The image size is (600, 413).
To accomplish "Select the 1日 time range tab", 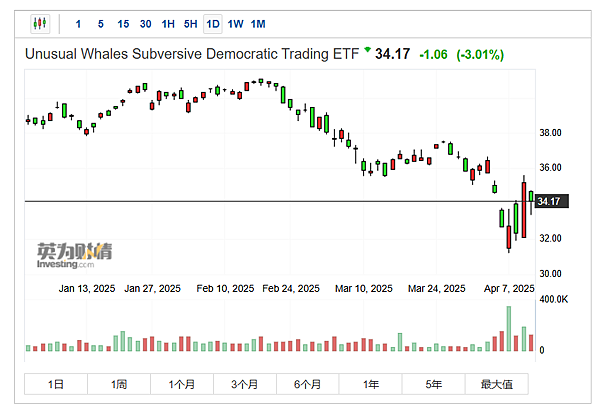I will pos(56,384).
